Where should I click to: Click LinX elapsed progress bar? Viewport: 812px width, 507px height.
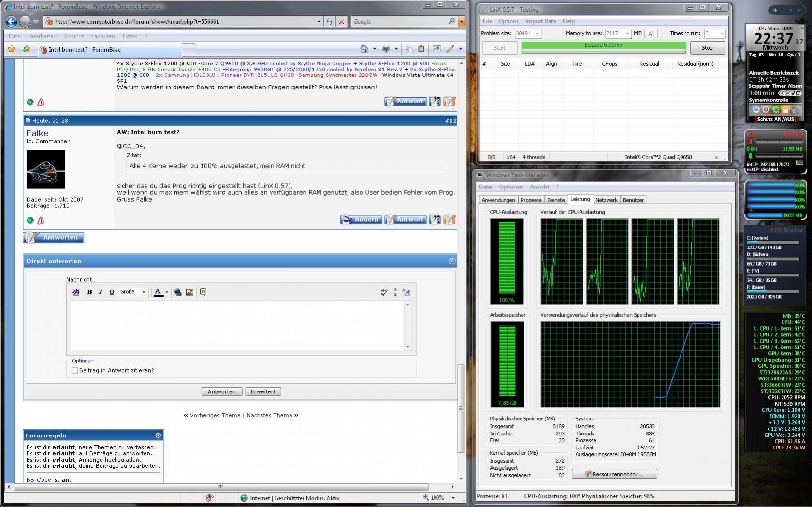pyautogui.click(x=604, y=48)
